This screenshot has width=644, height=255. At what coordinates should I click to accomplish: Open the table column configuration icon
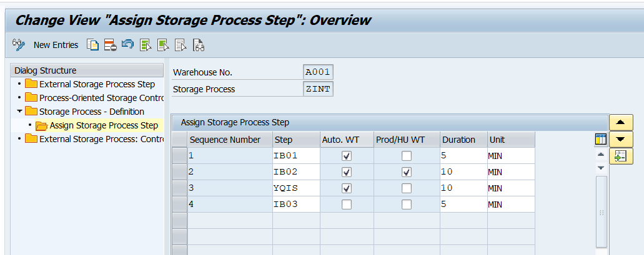pos(601,139)
